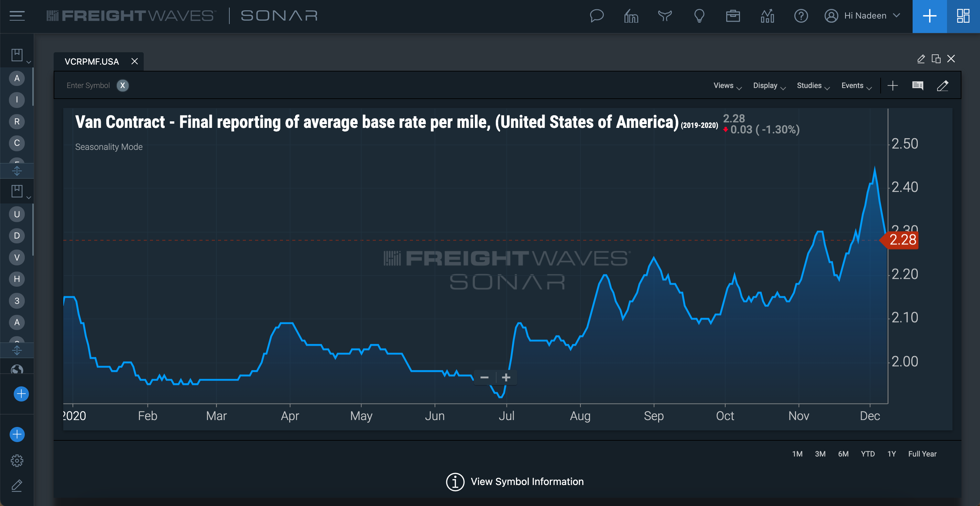Image resolution: width=980 pixels, height=506 pixels.
Task: Click the Enter Symbol input field
Action: coord(88,86)
